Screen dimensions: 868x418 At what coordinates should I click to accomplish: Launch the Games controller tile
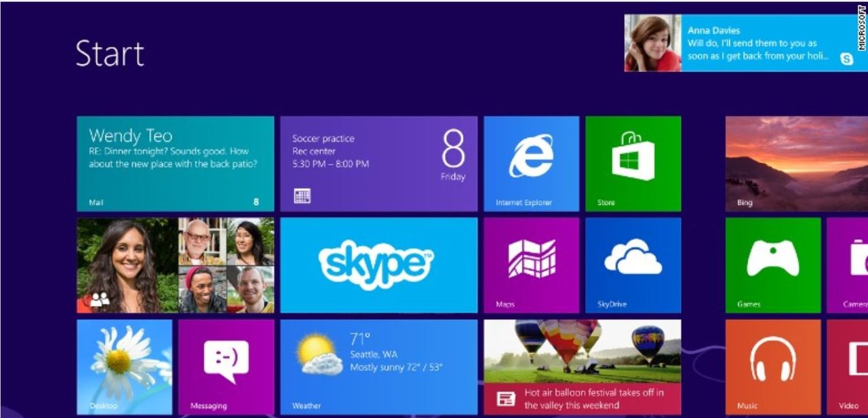pyautogui.click(x=772, y=265)
